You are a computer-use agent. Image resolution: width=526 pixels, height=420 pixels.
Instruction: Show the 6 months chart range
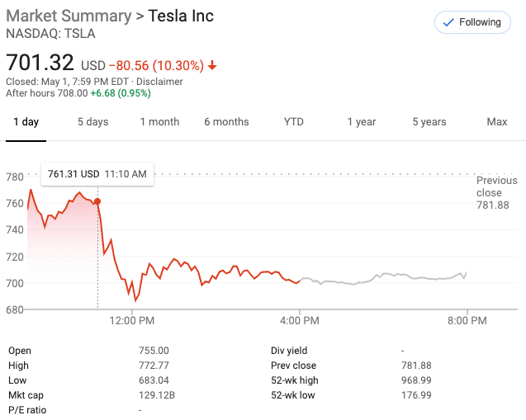click(x=226, y=121)
